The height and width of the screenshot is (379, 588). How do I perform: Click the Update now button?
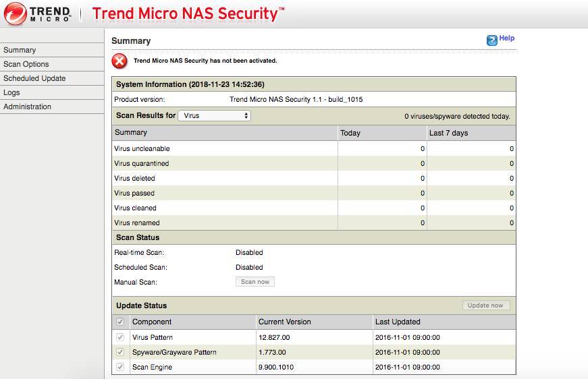click(x=486, y=305)
